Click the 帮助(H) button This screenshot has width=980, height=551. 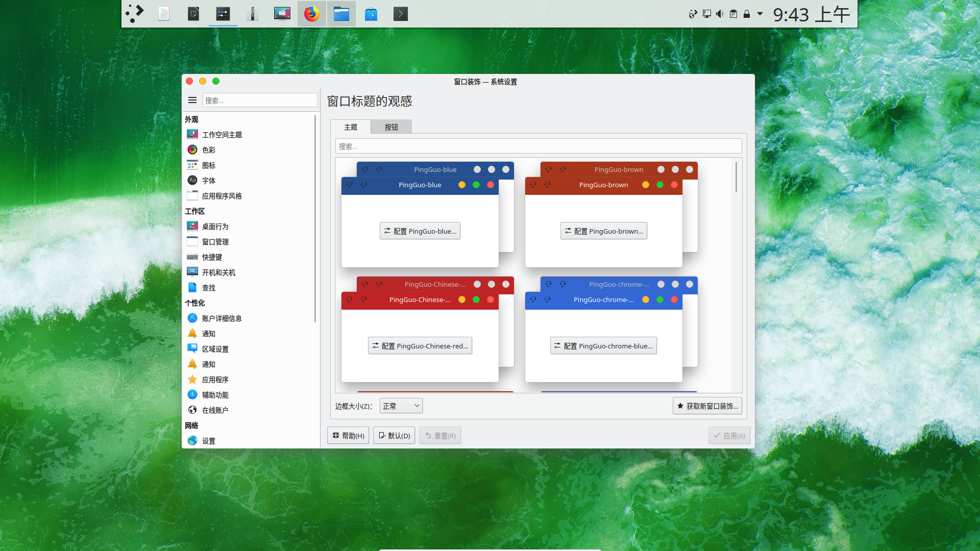pos(348,436)
